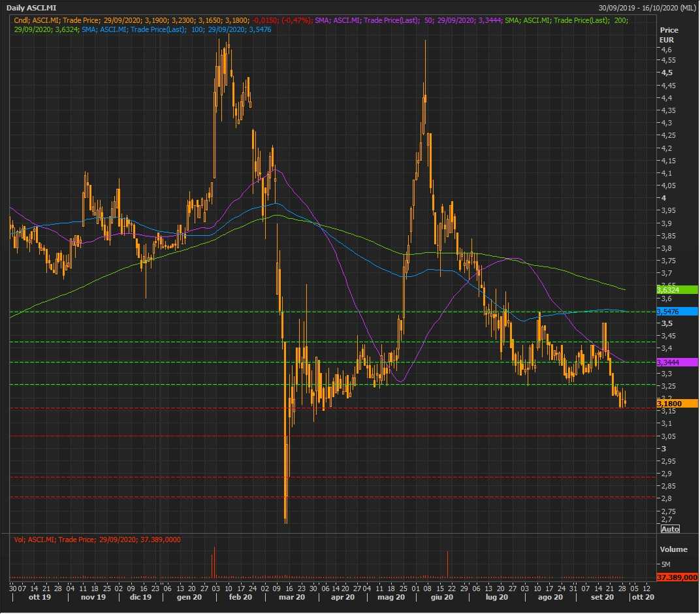Click the Auto scale button
Image resolution: width=700 pixels, height=614 pixels.
670,528
